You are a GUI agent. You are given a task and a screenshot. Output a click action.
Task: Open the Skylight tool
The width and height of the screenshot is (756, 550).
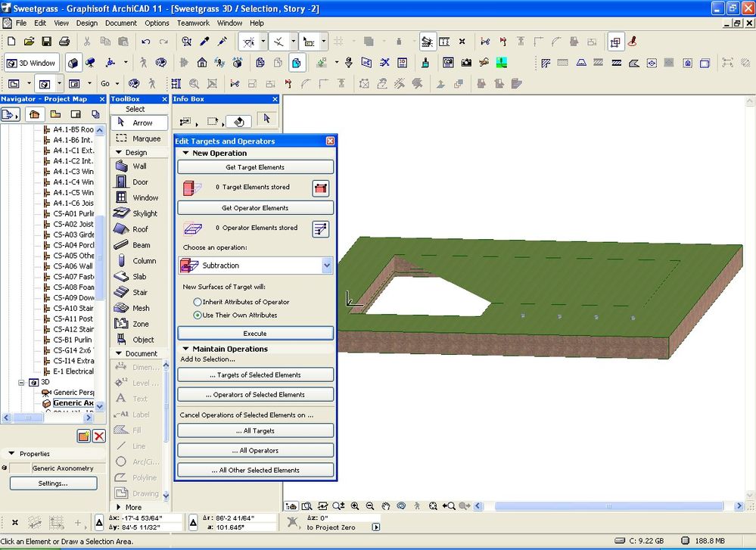pyautogui.click(x=139, y=213)
